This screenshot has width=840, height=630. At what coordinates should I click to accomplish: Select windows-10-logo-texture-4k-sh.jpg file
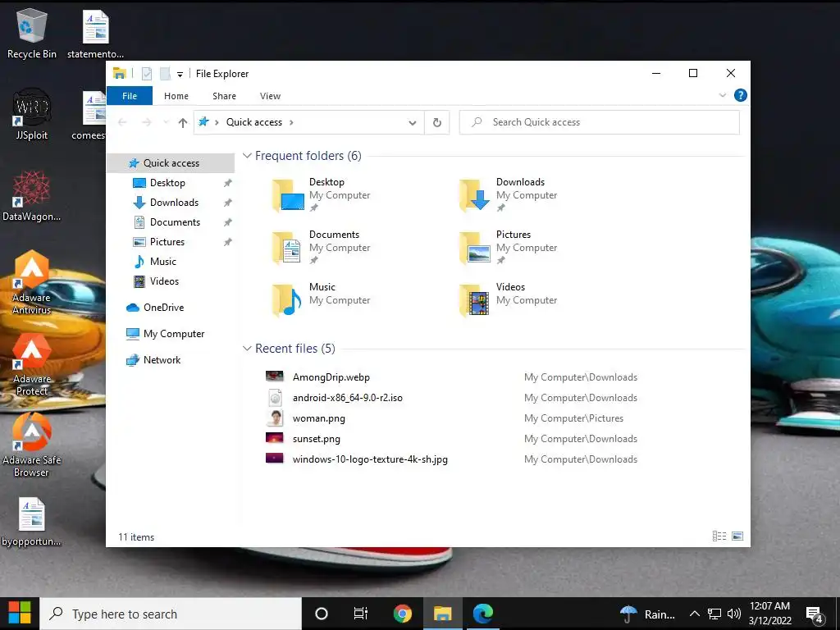coord(370,459)
